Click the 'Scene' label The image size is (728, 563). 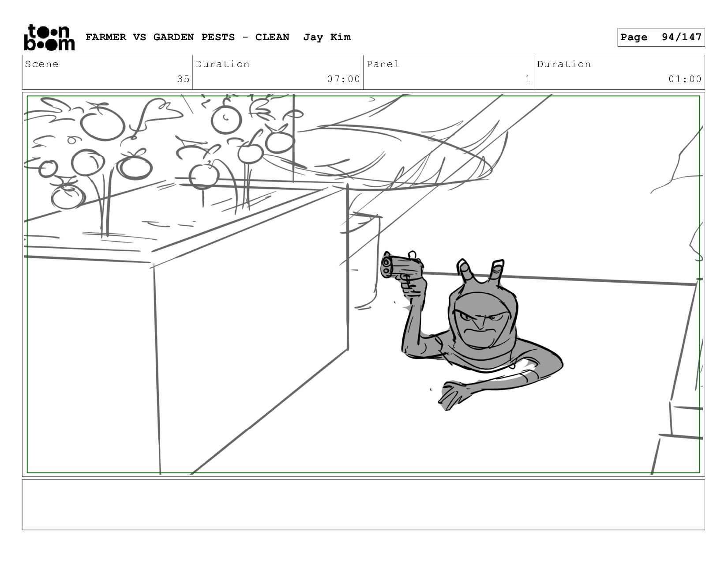pos(41,64)
